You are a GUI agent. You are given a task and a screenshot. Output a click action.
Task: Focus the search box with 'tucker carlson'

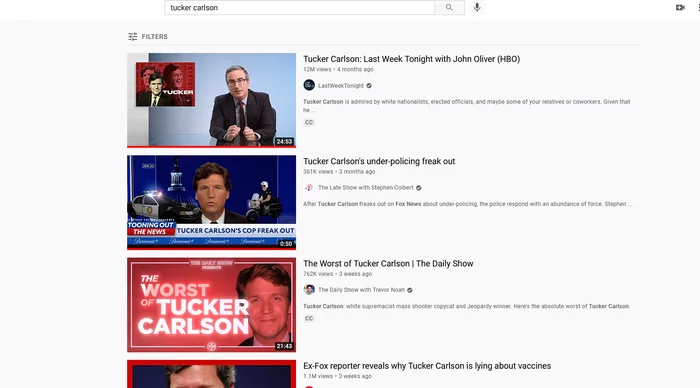coord(300,8)
